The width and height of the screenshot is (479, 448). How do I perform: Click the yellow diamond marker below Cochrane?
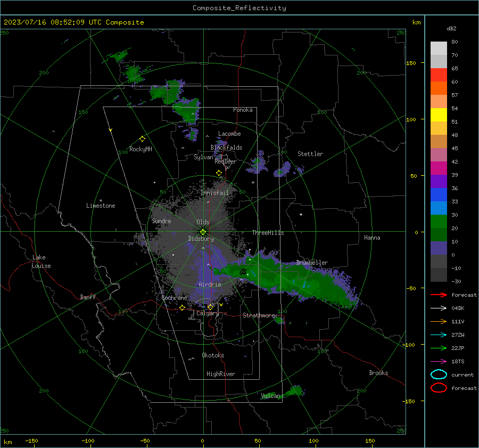point(183,307)
